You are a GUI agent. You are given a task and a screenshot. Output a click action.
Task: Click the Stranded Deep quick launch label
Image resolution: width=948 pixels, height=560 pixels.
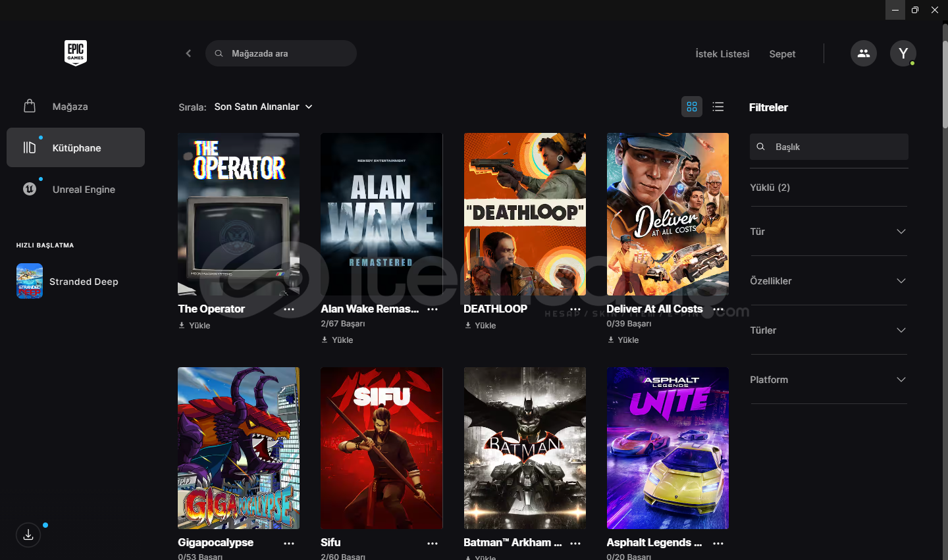coord(84,282)
